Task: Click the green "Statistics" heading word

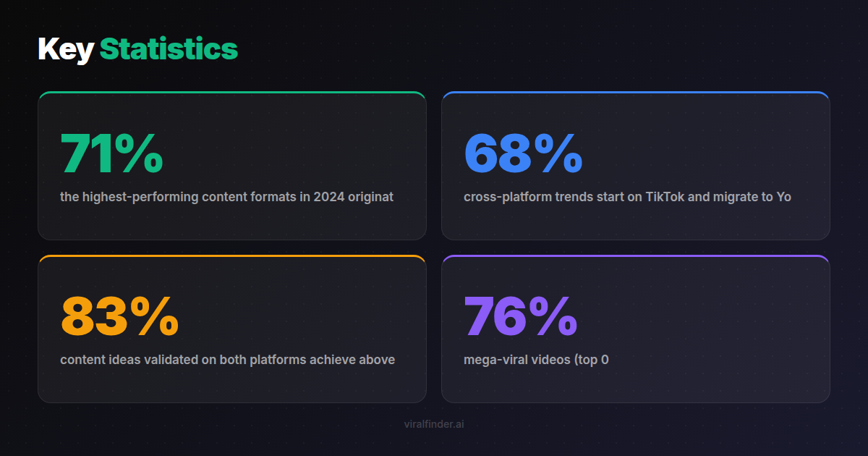Action: [169, 49]
